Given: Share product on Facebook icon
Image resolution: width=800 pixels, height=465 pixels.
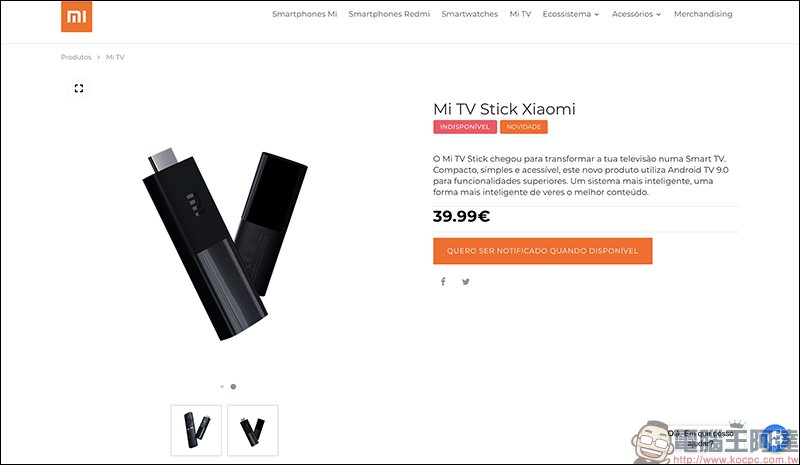Looking at the screenshot, I should 443,281.
